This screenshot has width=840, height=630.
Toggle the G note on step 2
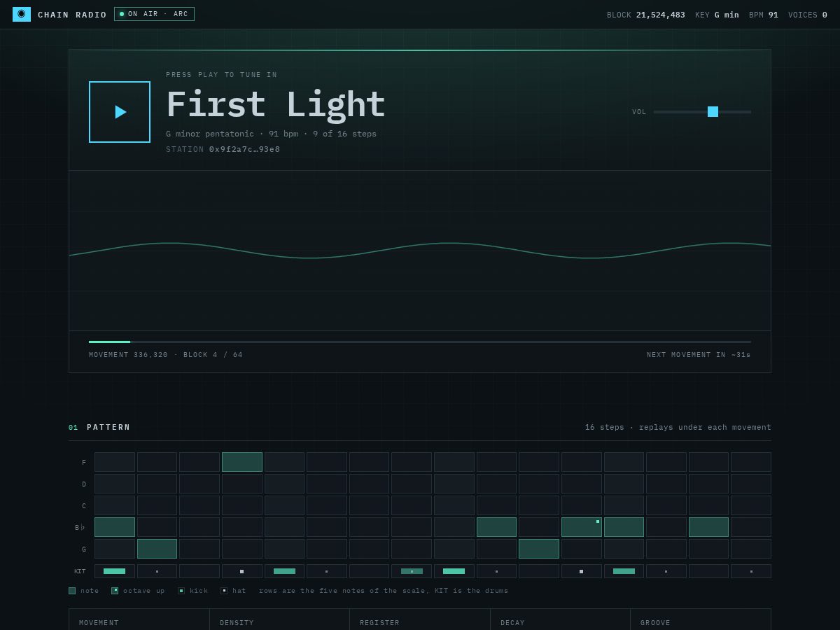click(157, 549)
